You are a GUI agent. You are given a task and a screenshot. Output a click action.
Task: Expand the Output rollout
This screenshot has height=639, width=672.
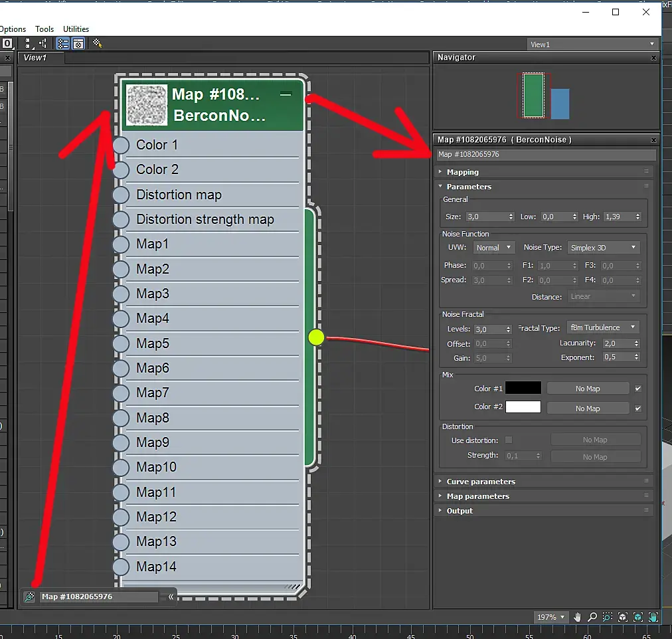pyautogui.click(x=543, y=510)
